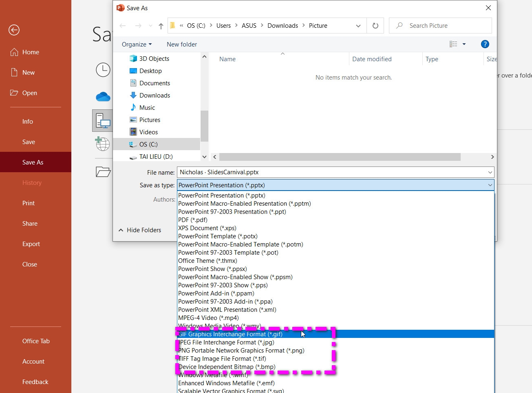
Task: Click the back navigation arrow in the dialog
Action: click(123, 25)
